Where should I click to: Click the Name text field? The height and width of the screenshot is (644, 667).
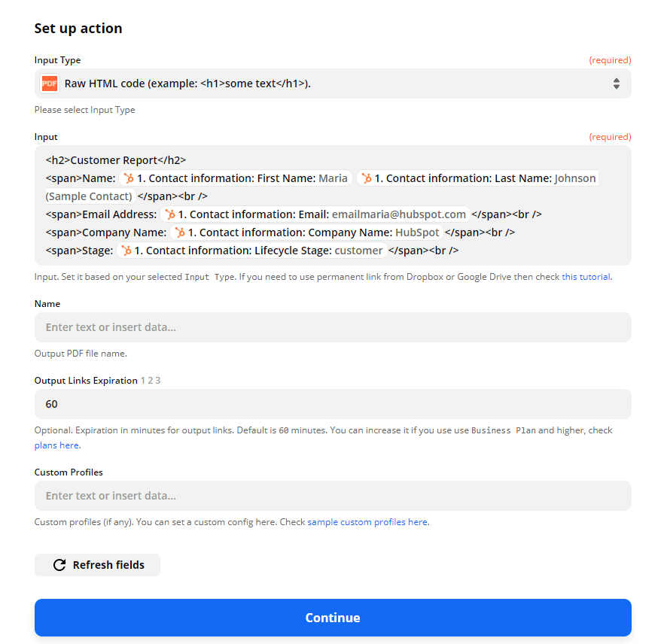(333, 327)
